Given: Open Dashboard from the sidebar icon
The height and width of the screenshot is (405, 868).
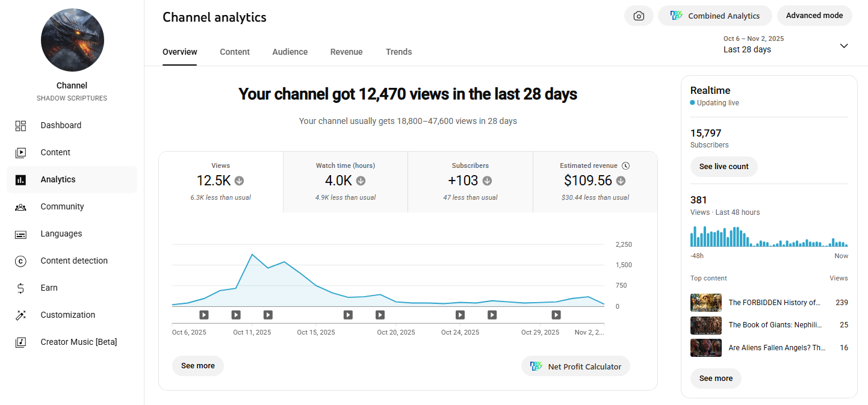Looking at the screenshot, I should 20,126.
